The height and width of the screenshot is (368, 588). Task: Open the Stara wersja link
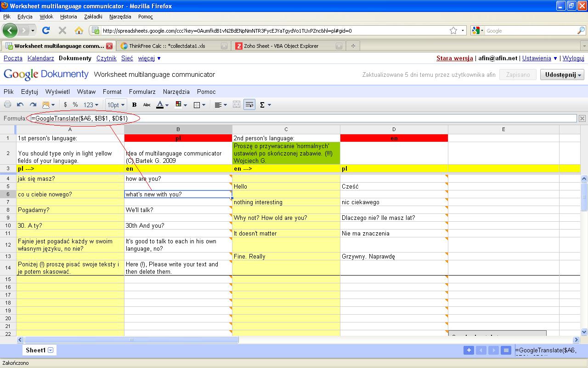tap(454, 58)
